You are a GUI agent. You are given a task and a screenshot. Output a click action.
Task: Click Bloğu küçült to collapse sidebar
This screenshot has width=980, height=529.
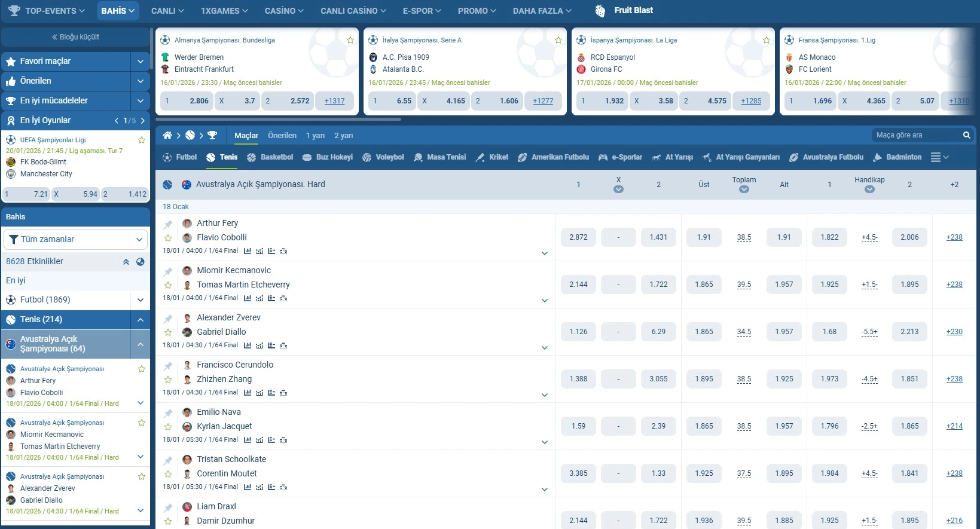(x=75, y=37)
